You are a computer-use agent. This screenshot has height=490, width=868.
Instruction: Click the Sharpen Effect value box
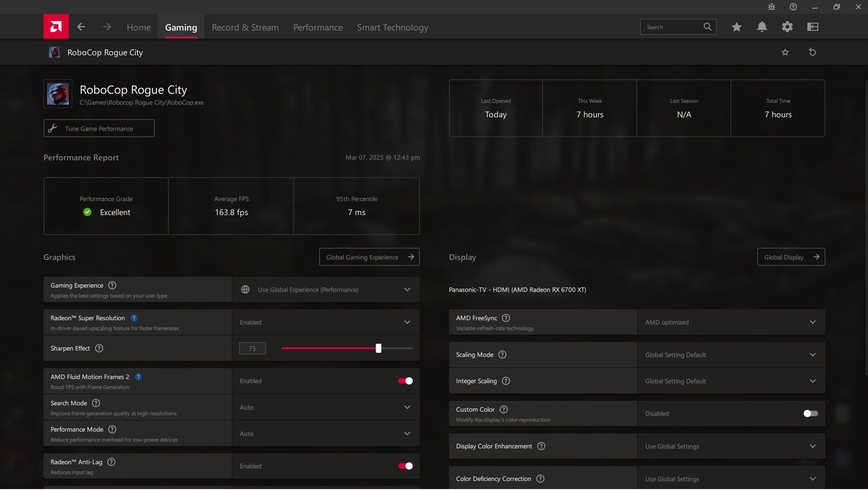[252, 348]
